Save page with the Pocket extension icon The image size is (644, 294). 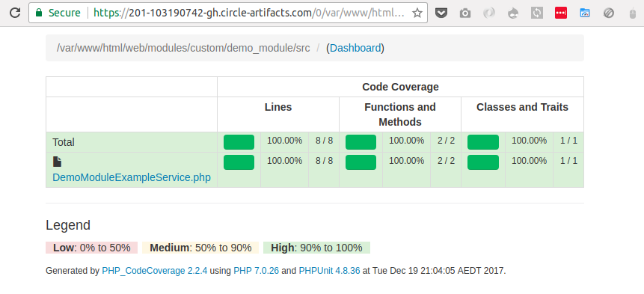pyautogui.click(x=441, y=13)
